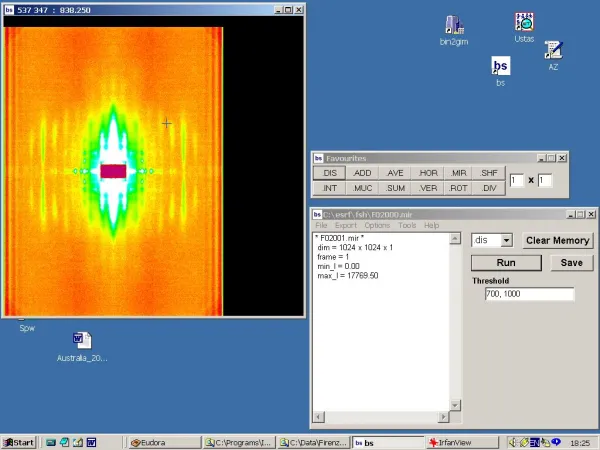The width and height of the screenshot is (600, 450).
Task: Click the .SUM favourites button
Action: click(x=395, y=188)
